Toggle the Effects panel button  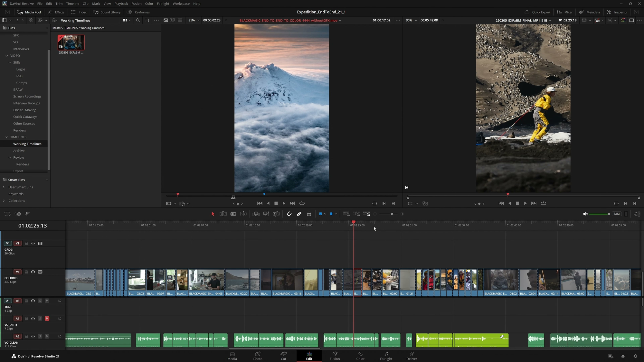[56, 12]
